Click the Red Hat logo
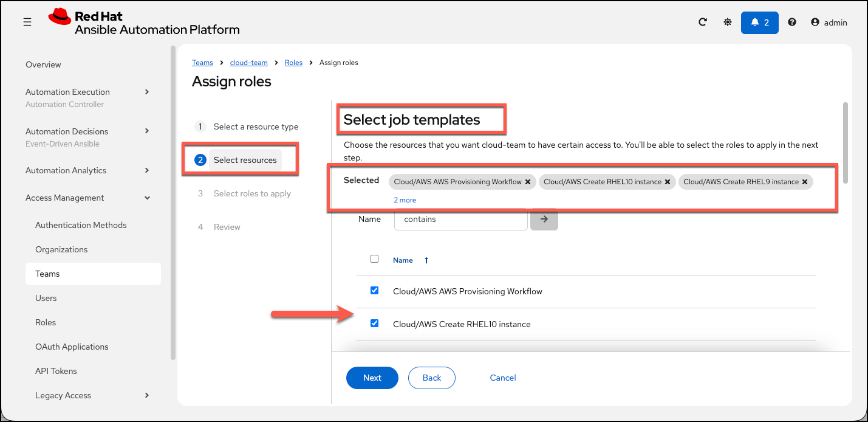This screenshot has height=422, width=868. point(144,23)
